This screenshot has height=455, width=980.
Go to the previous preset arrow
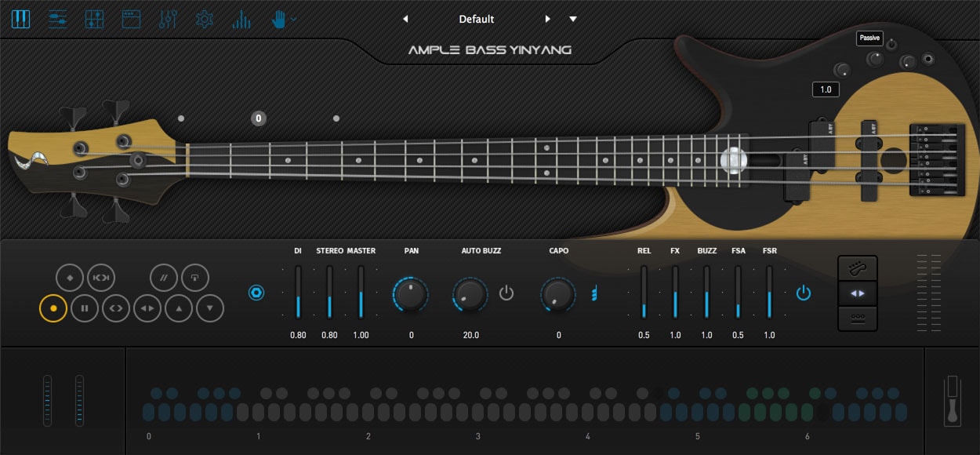point(405,19)
